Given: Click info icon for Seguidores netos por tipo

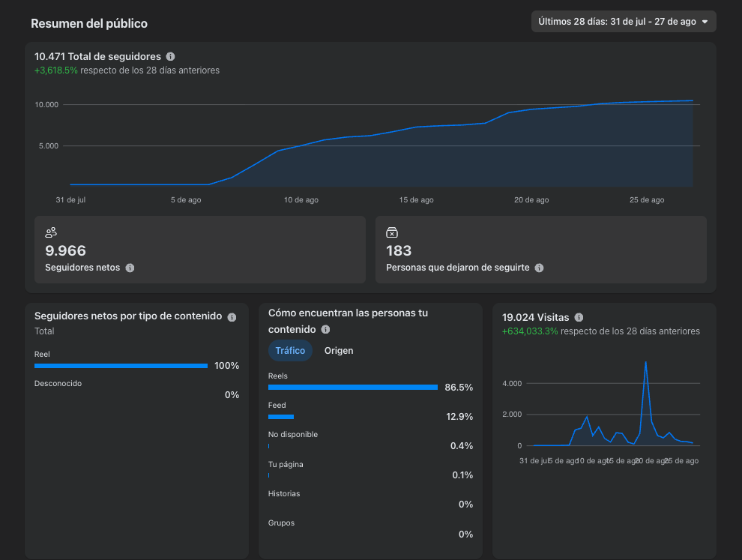Looking at the screenshot, I should tap(232, 317).
